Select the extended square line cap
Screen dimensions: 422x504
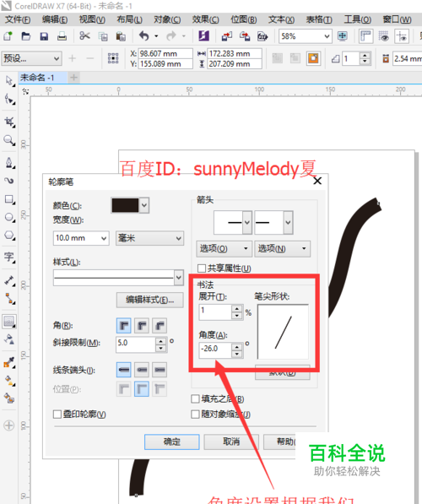[160, 370]
